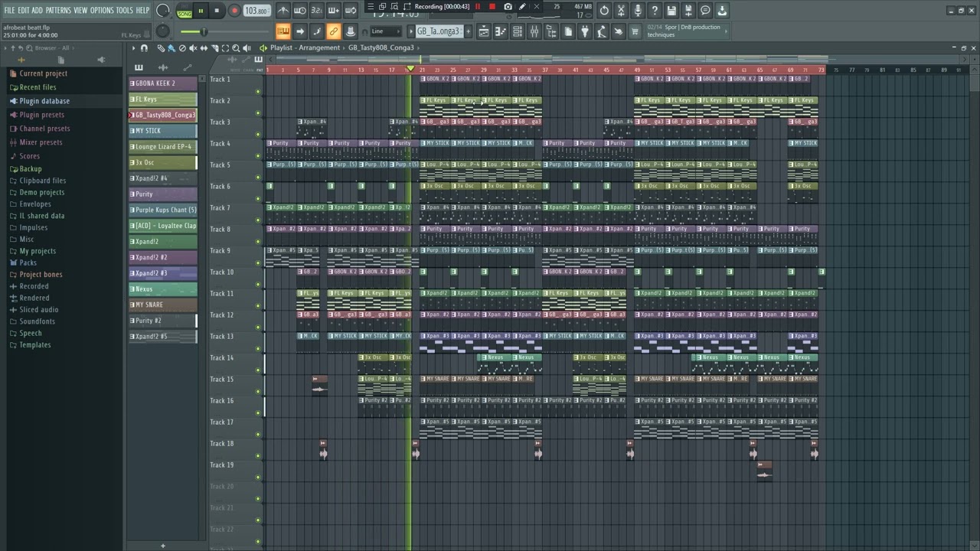Viewport: 980px width, 551px height.
Task: Click the undo history circular arrow icon
Action: [604, 11]
